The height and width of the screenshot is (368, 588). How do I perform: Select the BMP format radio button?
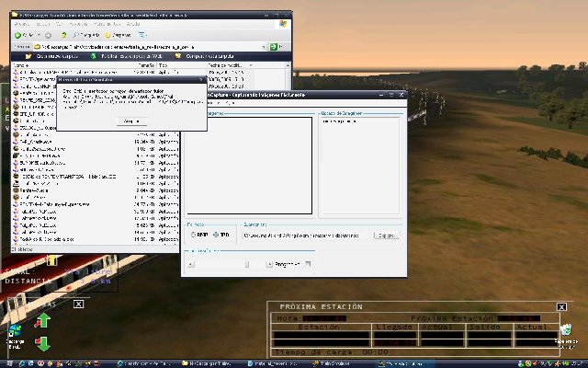point(194,235)
